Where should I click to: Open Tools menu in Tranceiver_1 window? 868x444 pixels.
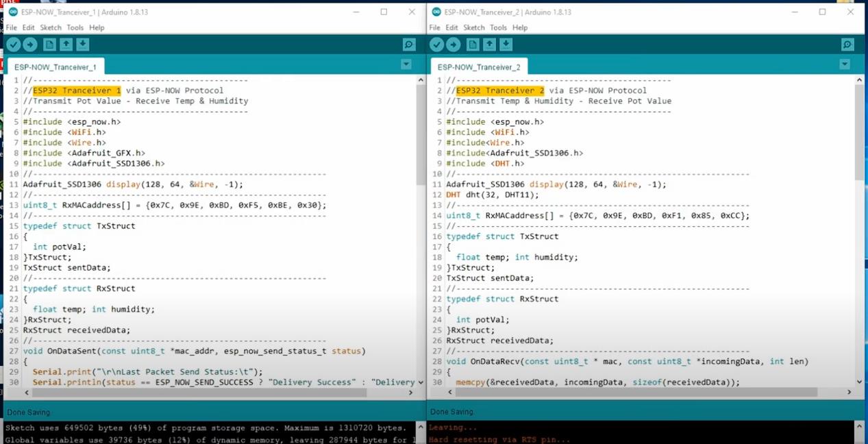point(75,27)
